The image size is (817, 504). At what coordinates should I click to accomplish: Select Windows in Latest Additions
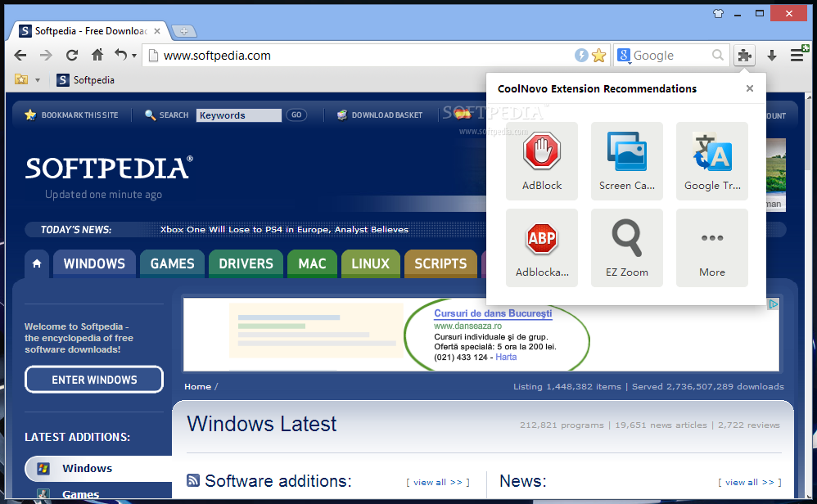(99, 468)
